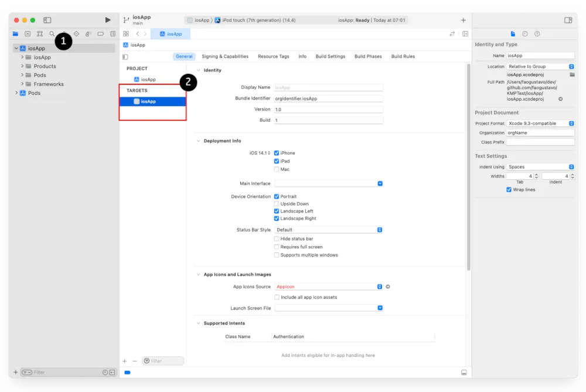The image size is (586, 392).
Task: Open the Status Bar Style dropdown
Action: 329,230
